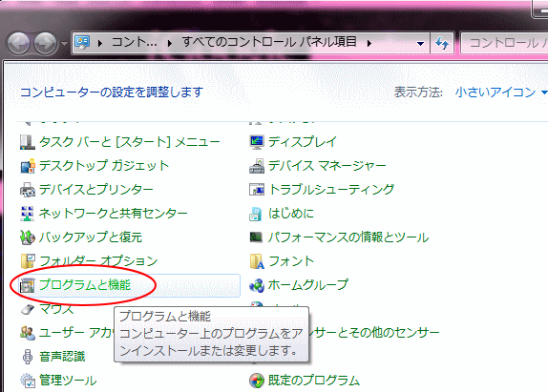Viewport: 548px width, 392px height.
Task: Open 既定のプログラム link
Action: coord(314,381)
